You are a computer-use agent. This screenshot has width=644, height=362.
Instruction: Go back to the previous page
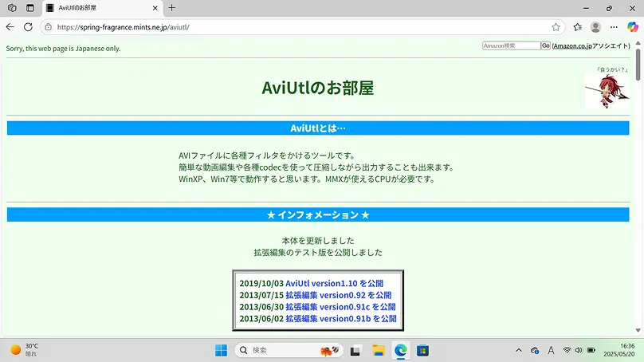click(10, 27)
